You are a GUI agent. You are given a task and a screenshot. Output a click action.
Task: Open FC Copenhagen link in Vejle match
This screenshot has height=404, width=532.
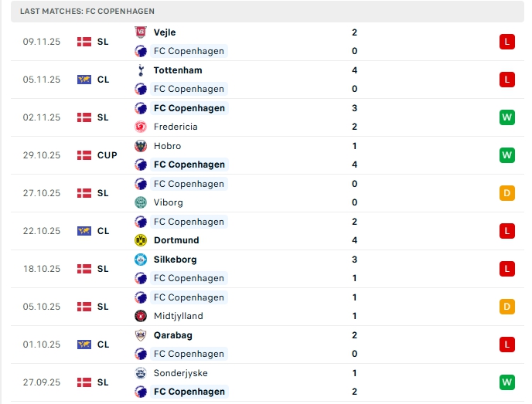189,51
